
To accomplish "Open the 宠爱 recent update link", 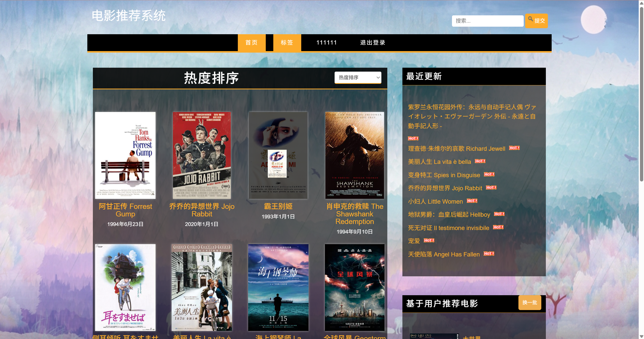I will pyautogui.click(x=414, y=241).
